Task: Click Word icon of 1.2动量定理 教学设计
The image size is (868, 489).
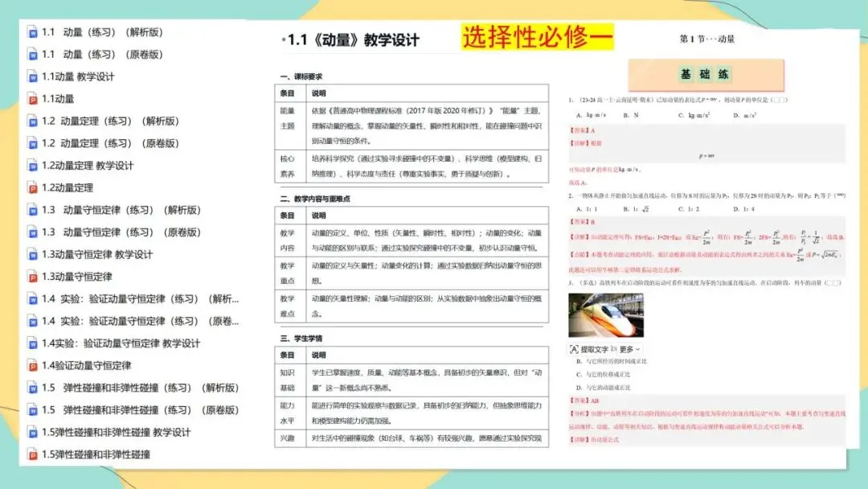Action: 33,166
